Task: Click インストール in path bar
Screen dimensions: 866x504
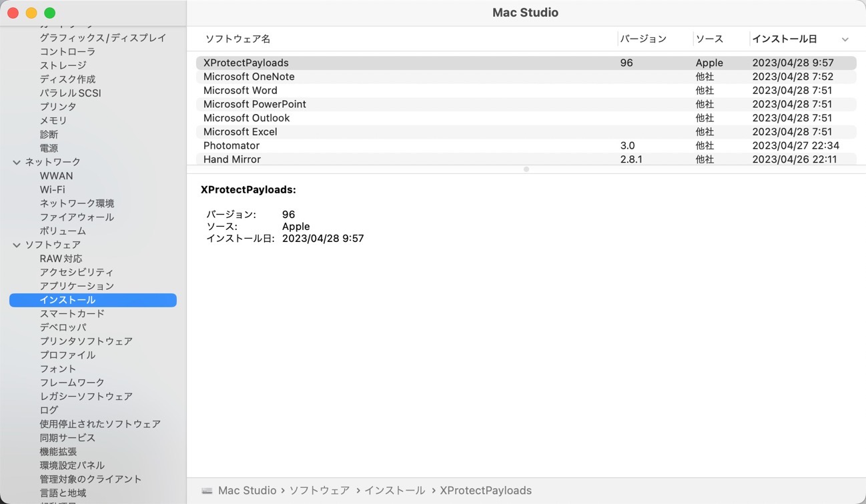Action: (394, 491)
